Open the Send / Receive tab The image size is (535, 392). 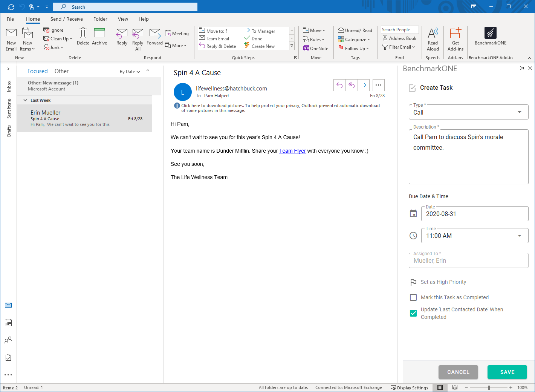coord(67,19)
